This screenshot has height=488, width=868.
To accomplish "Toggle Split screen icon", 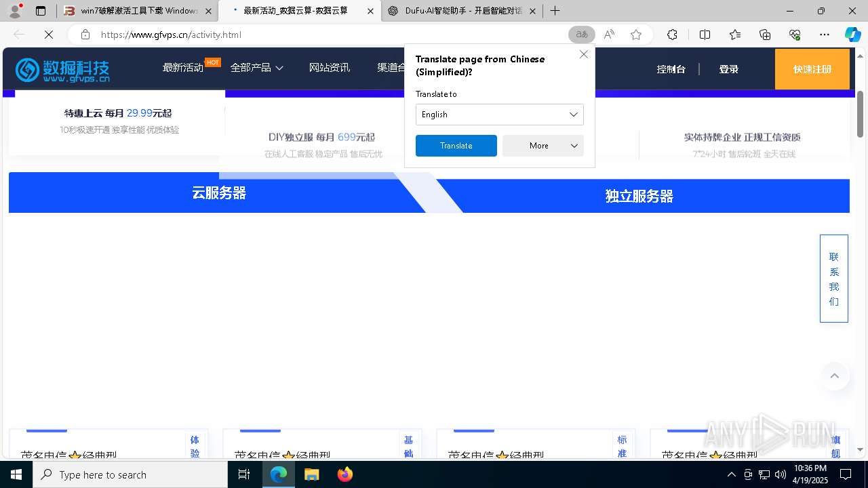I will click(705, 35).
